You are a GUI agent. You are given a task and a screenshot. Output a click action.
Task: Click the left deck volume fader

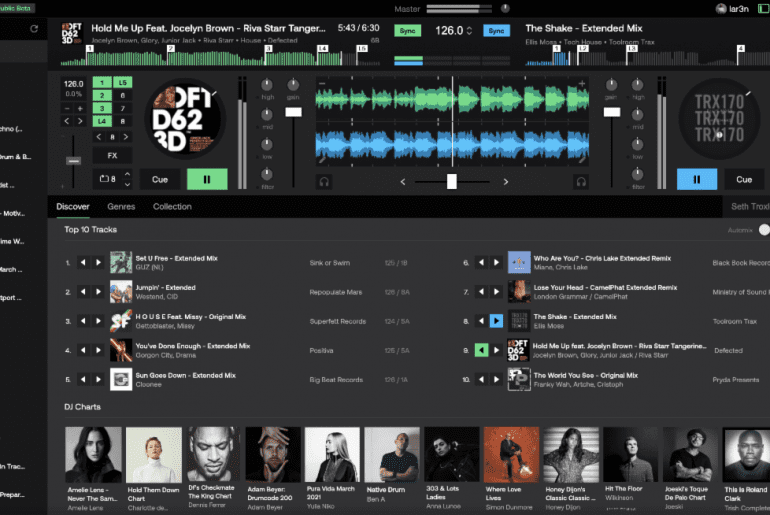pos(294,112)
